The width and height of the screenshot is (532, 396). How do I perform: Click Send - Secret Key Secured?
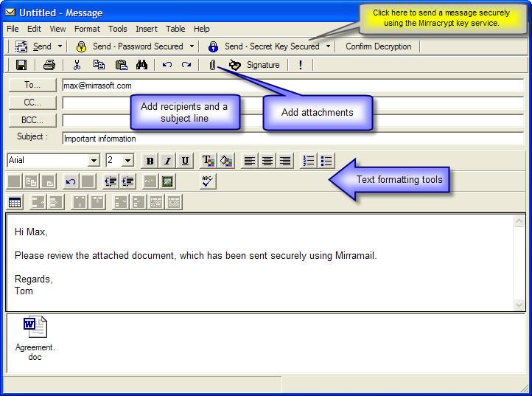264,46
